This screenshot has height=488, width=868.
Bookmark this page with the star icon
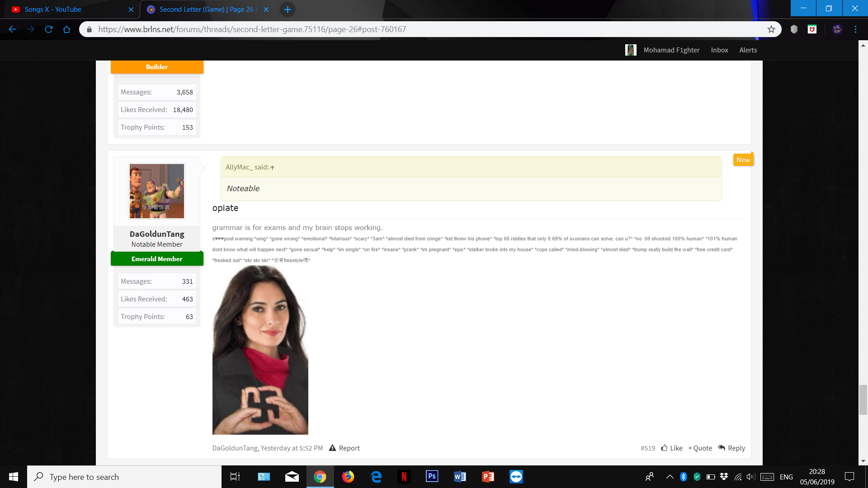click(x=771, y=29)
